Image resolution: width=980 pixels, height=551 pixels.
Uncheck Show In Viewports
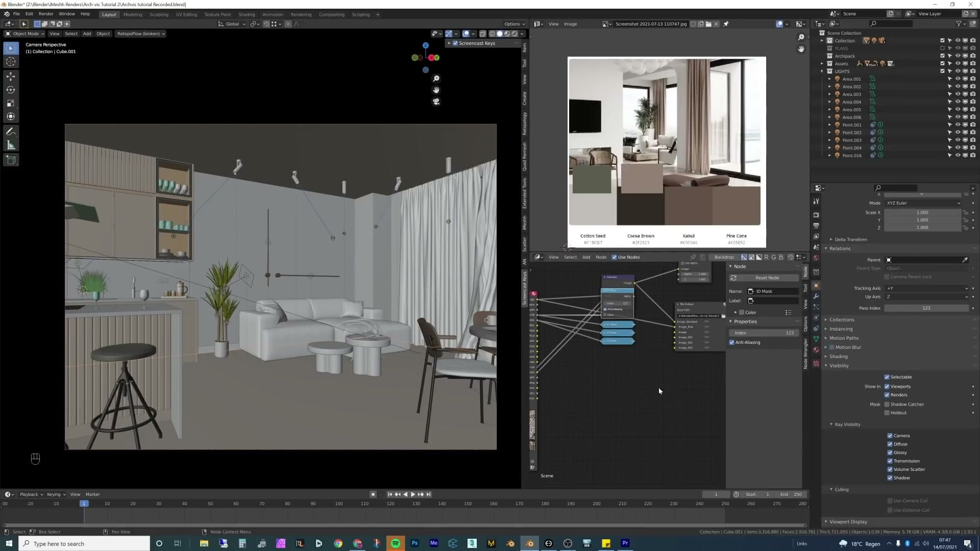click(887, 387)
